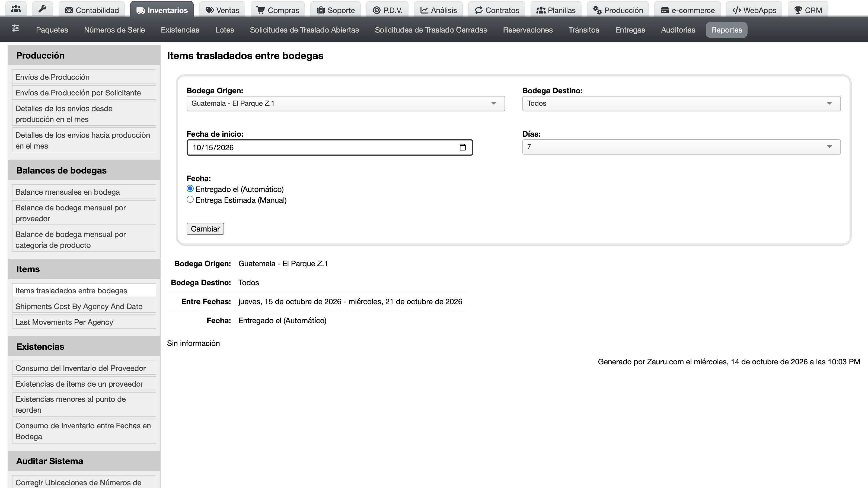Open Números de Serie submenu item

tap(114, 30)
